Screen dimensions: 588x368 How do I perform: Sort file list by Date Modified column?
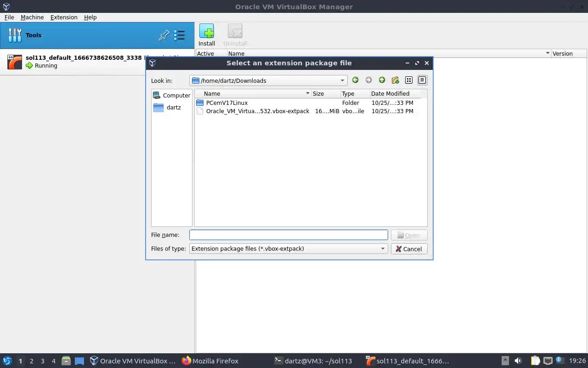[x=395, y=93]
